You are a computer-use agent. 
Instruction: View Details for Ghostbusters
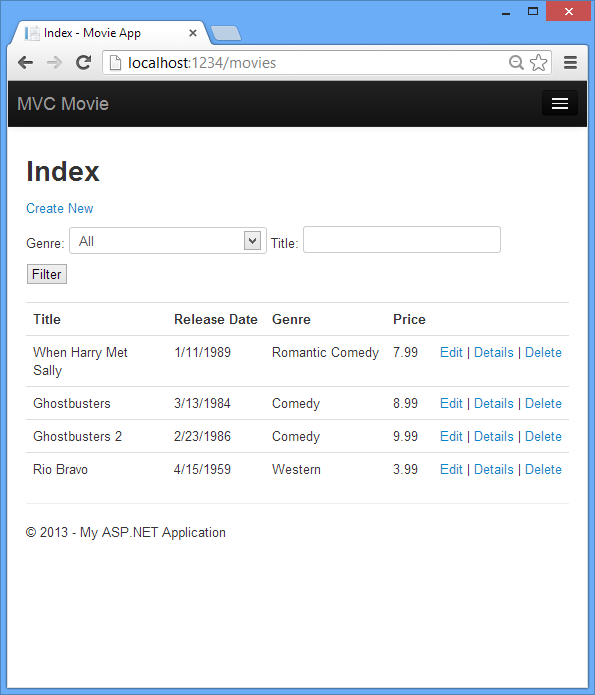point(493,403)
